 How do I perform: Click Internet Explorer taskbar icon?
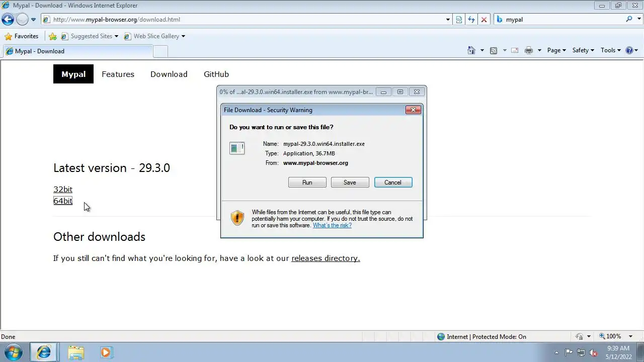tap(44, 352)
